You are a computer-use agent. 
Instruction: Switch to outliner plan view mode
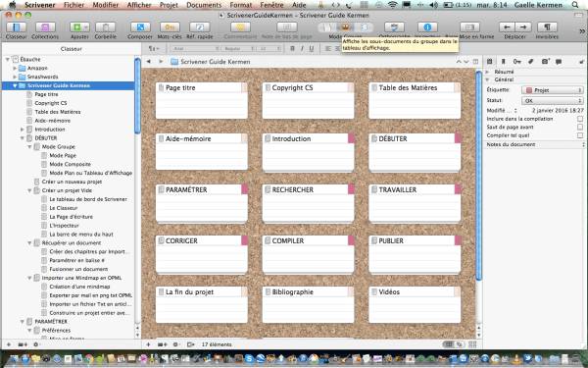[364, 27]
